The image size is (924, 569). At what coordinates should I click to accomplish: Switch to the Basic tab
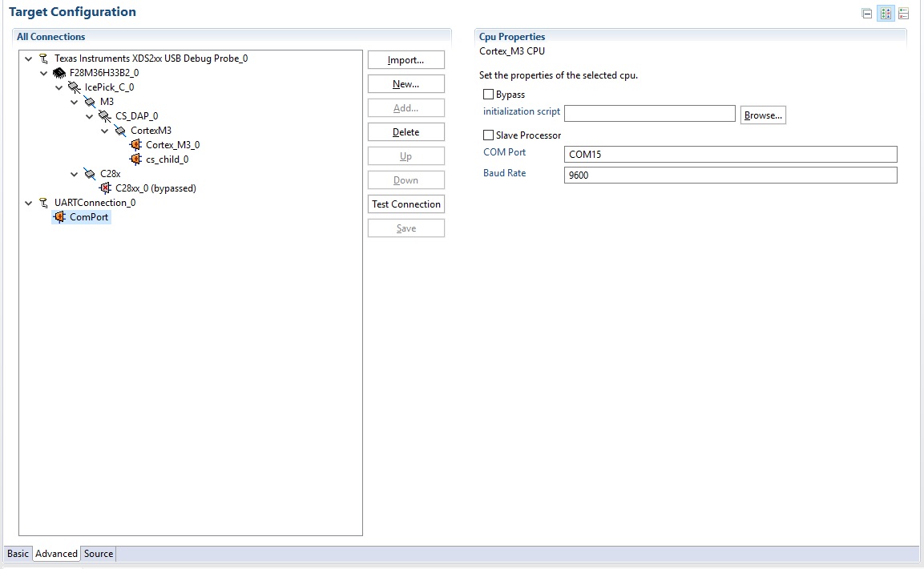(x=17, y=553)
